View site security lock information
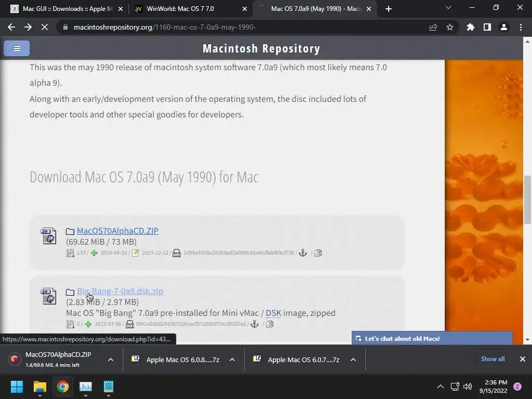The height and width of the screenshot is (399, 532). [x=65, y=27]
